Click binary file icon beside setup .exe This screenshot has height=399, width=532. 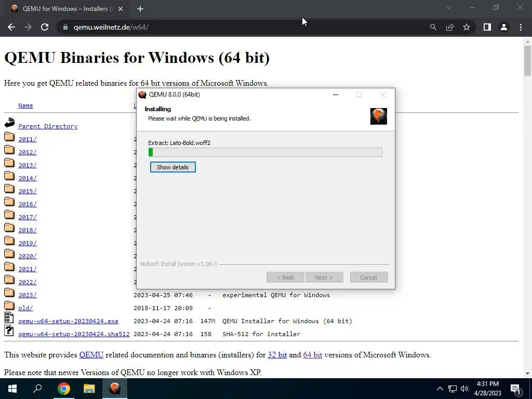[x=9, y=317]
